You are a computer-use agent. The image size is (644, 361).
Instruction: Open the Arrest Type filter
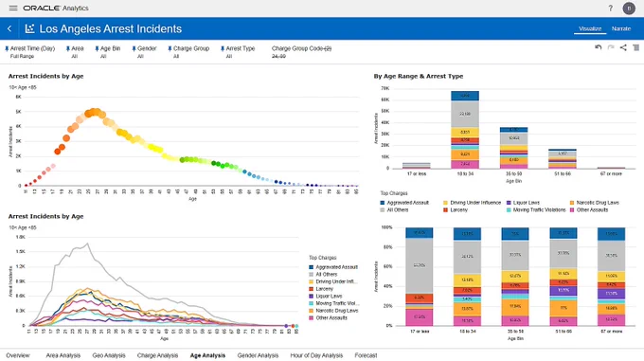click(x=241, y=52)
